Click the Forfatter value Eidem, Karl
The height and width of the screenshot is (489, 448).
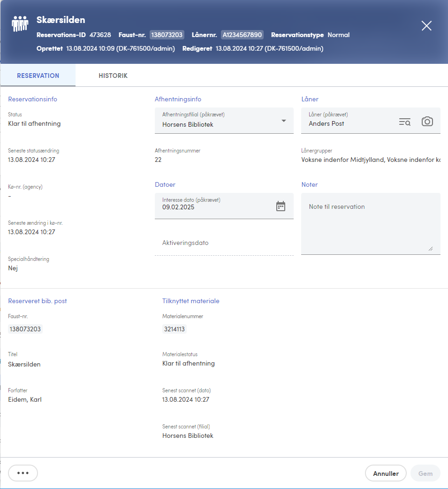(x=25, y=399)
